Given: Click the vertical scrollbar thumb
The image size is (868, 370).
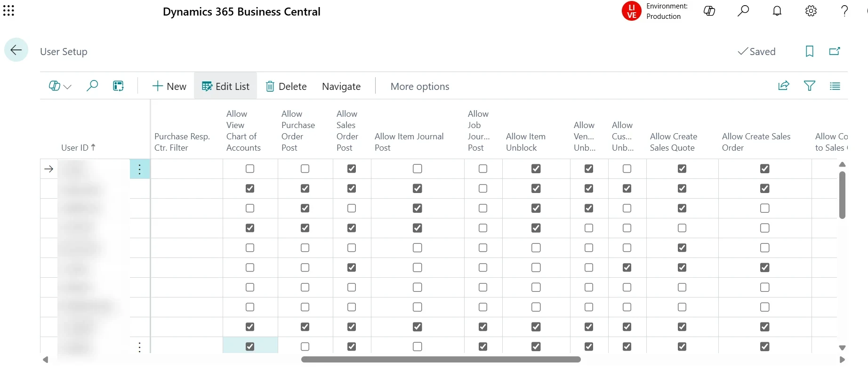Looking at the screenshot, I should tap(843, 195).
